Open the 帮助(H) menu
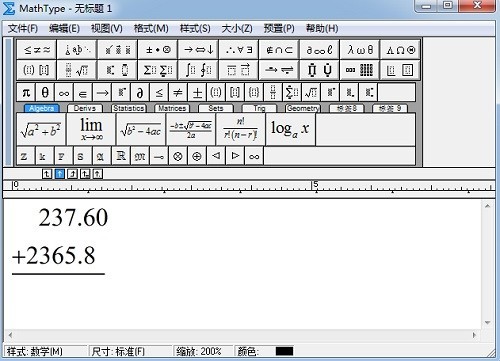 pyautogui.click(x=322, y=29)
